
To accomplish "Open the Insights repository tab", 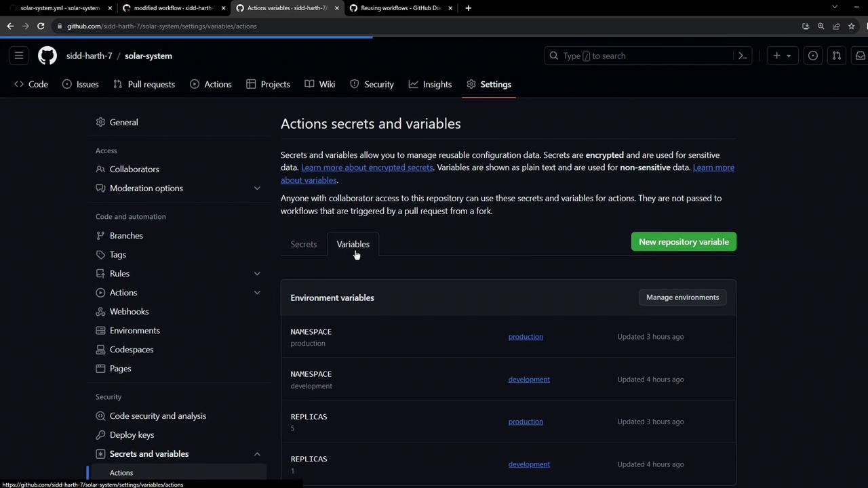I will pos(430,84).
